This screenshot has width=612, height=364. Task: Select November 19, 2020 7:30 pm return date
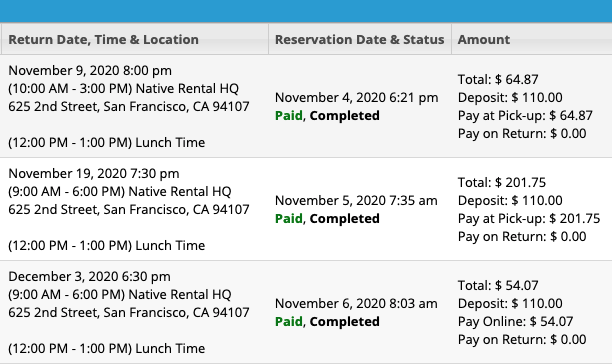coord(94,174)
